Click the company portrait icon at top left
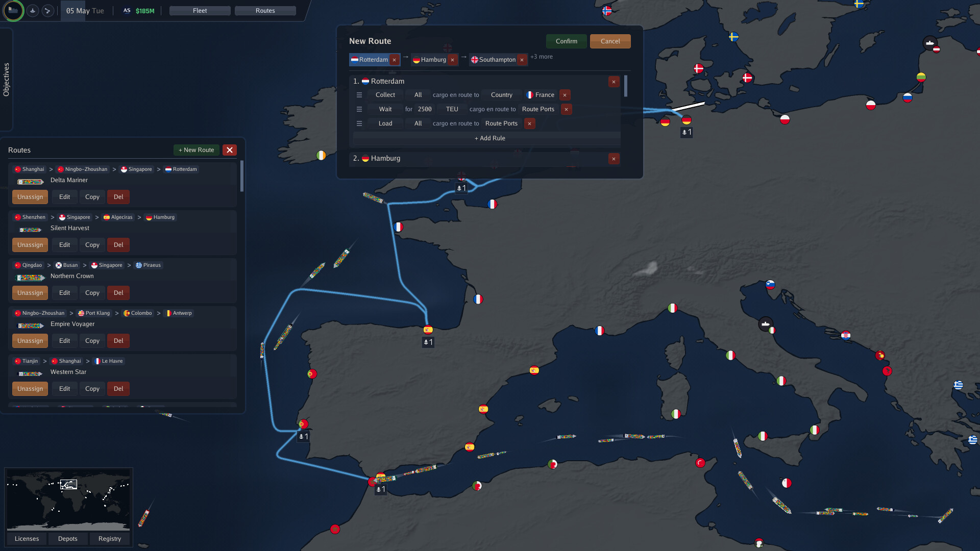 tap(13, 10)
